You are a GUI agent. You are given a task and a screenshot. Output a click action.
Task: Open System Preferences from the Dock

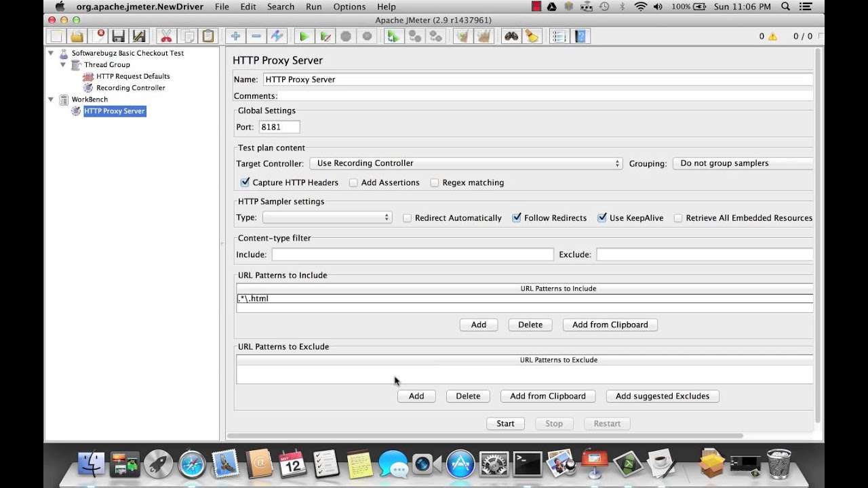coord(494,464)
